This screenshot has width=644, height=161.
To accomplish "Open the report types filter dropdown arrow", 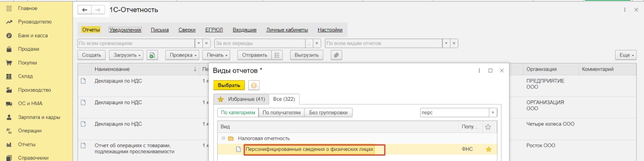I will 447,43.
